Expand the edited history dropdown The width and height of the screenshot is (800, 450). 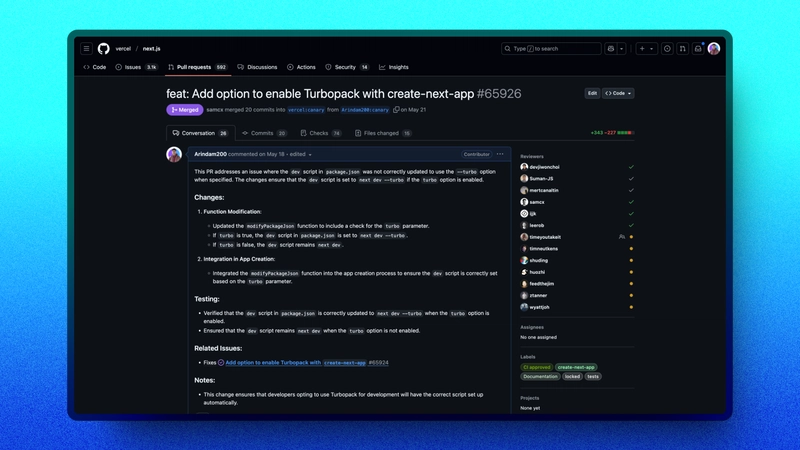coord(301,154)
